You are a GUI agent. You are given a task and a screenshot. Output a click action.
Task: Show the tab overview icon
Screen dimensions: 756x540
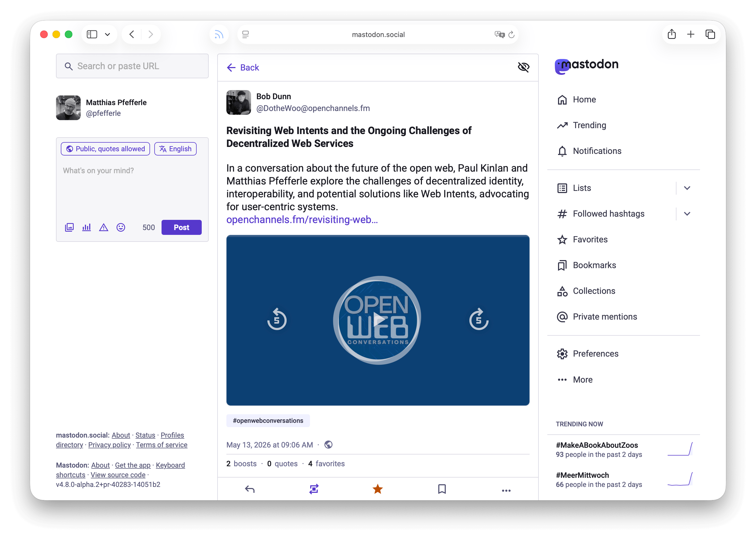click(x=710, y=34)
